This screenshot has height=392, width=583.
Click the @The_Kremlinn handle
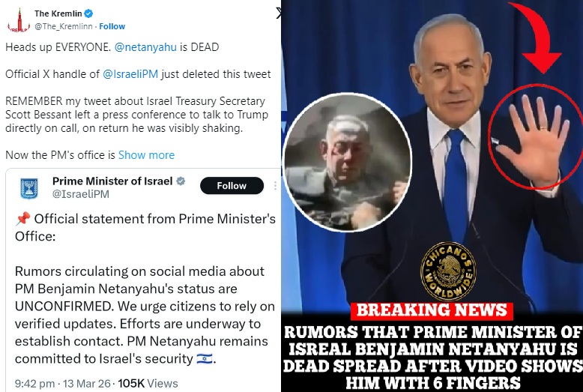63,26
